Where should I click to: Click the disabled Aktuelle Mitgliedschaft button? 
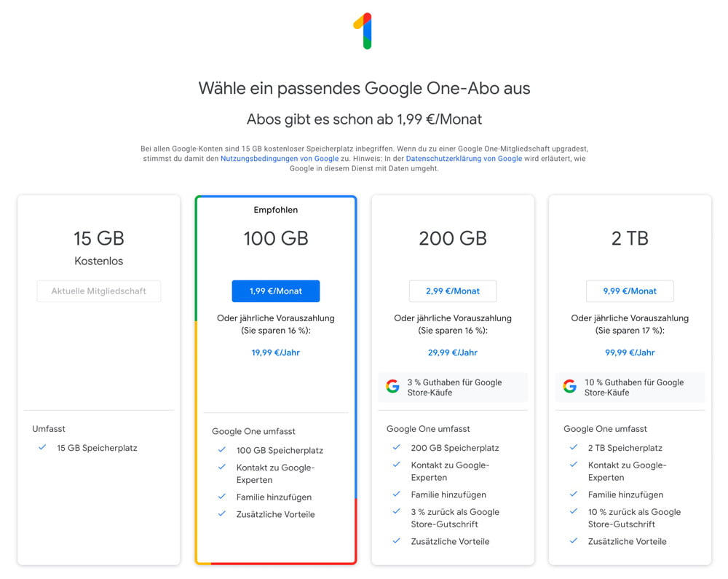(x=99, y=291)
